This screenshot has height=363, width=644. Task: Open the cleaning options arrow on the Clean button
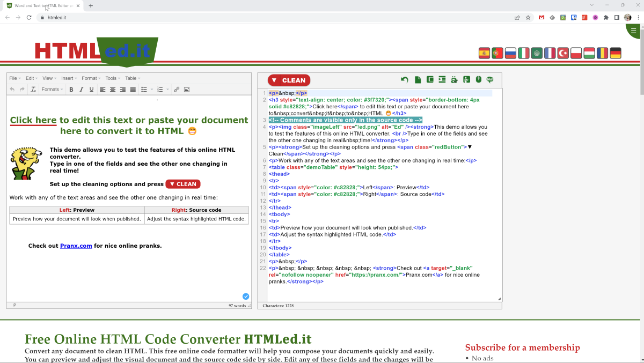[x=274, y=80]
